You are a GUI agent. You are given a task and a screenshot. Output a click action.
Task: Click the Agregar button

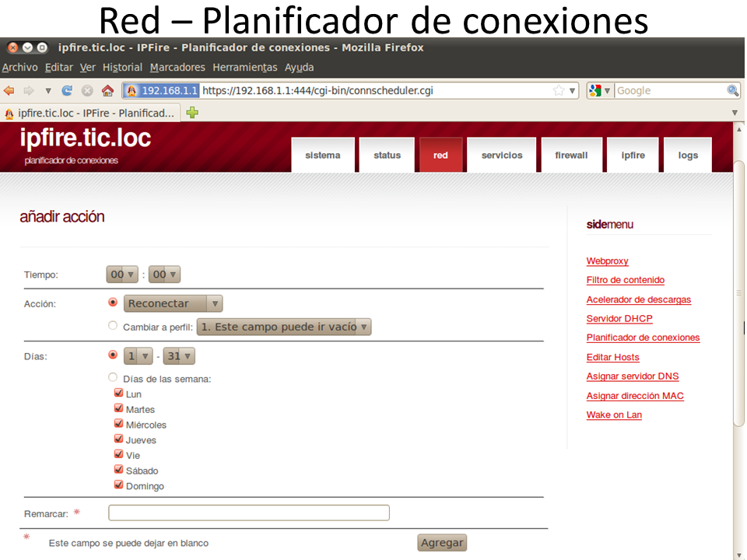[x=442, y=543]
